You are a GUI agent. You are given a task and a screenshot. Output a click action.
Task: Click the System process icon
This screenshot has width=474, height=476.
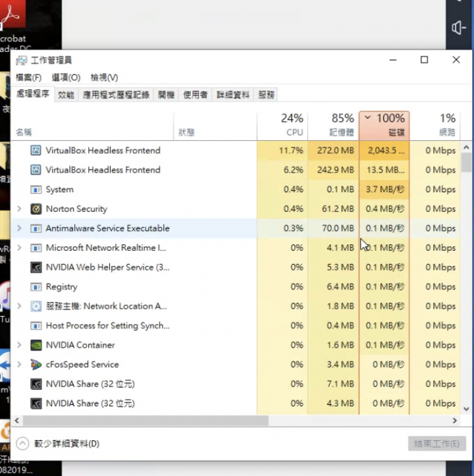pos(36,190)
